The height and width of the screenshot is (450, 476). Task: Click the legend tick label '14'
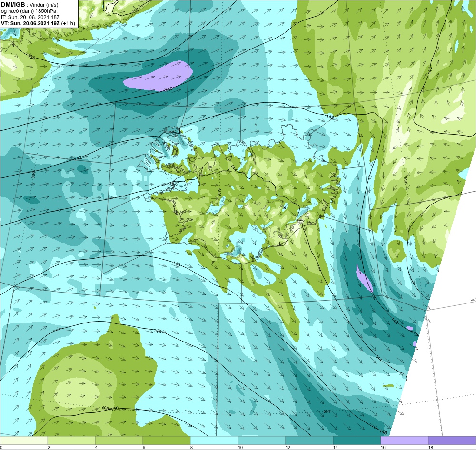point(336,447)
